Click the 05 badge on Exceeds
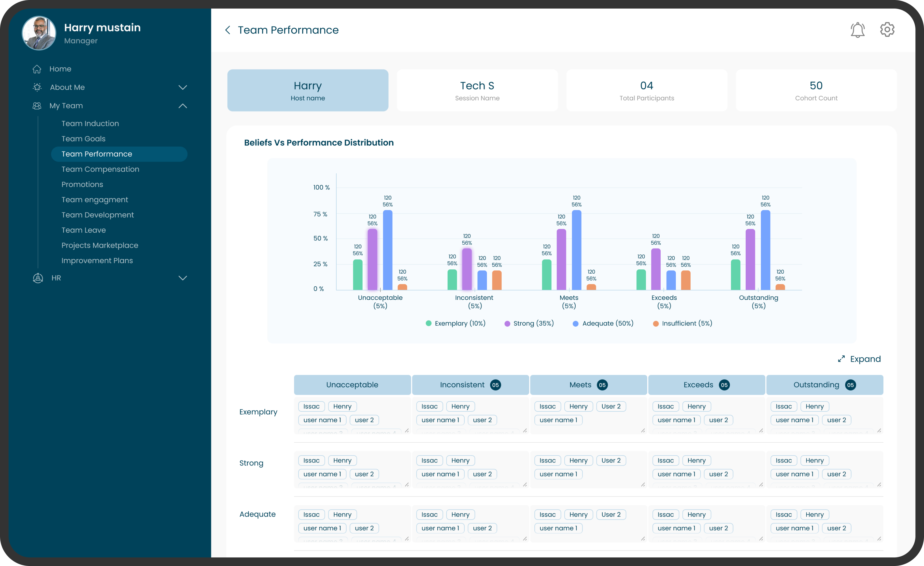Screen dimensions: 924x566 click(x=724, y=385)
